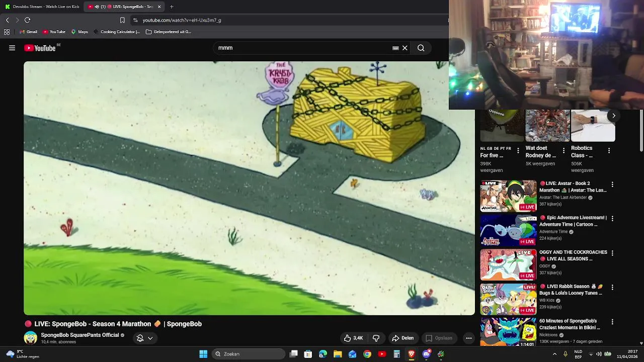Go to YouTube home via logo
The height and width of the screenshot is (362, 644).
coord(40,48)
